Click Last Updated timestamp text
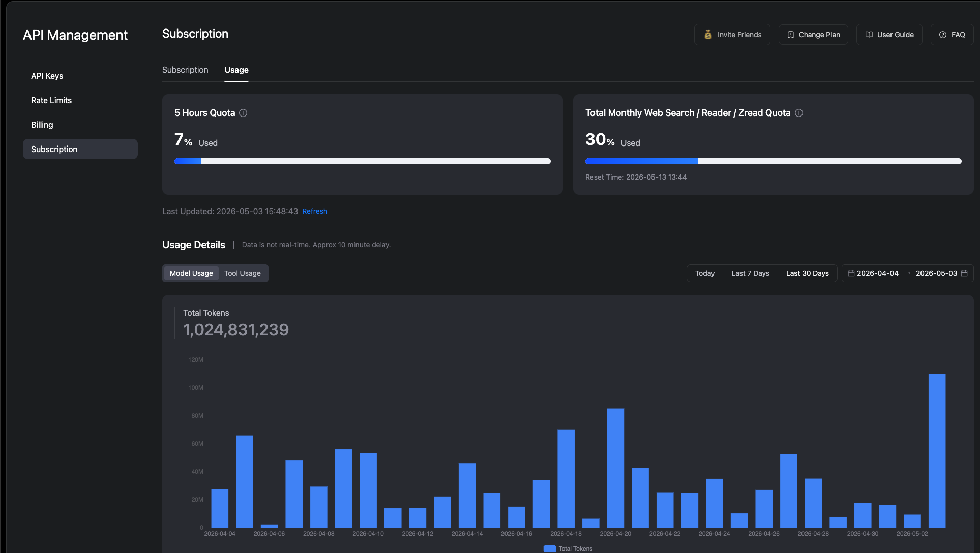 [x=230, y=211]
